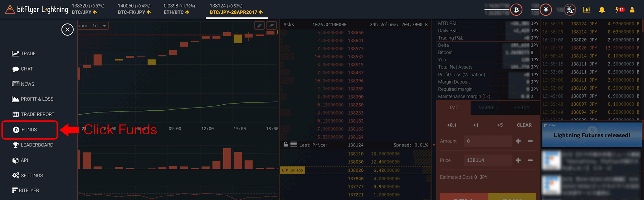The width and height of the screenshot is (644, 200).
Task: Click the Yen margin balance scale icon
Action: (x=570, y=10)
